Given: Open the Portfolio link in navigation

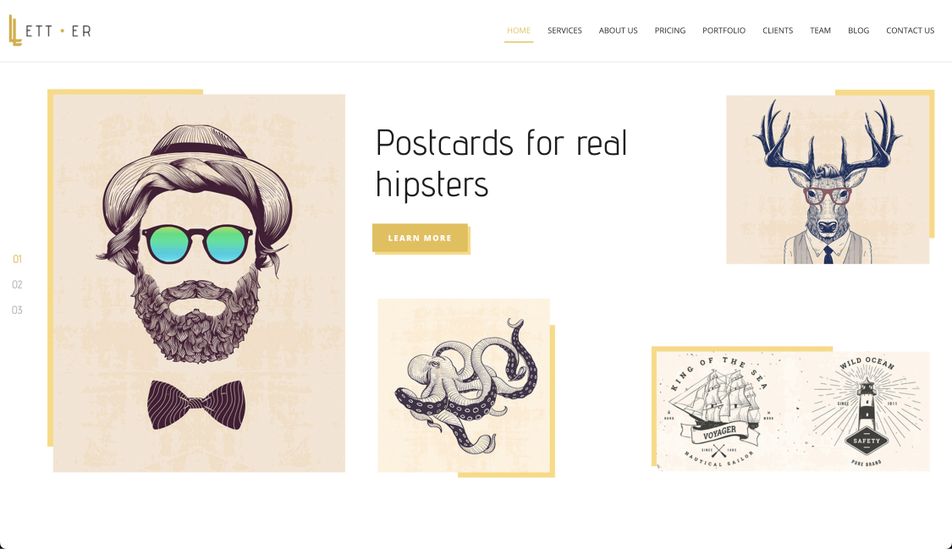Looking at the screenshot, I should pos(724,30).
